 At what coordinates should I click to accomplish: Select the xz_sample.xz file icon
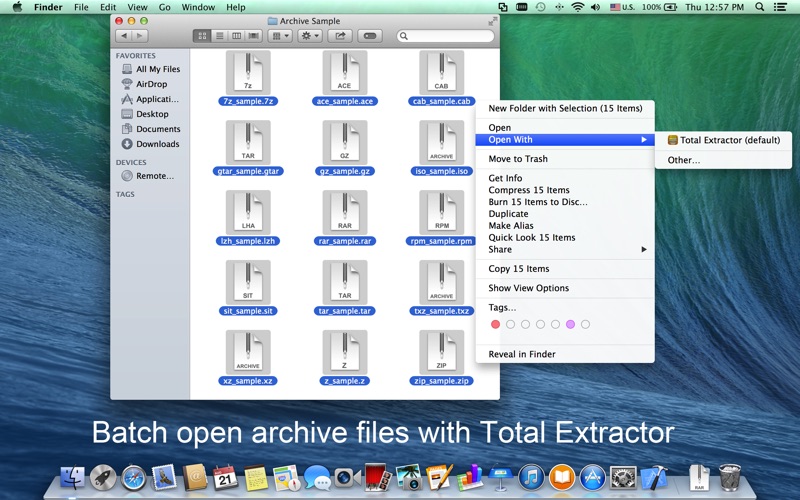point(248,352)
